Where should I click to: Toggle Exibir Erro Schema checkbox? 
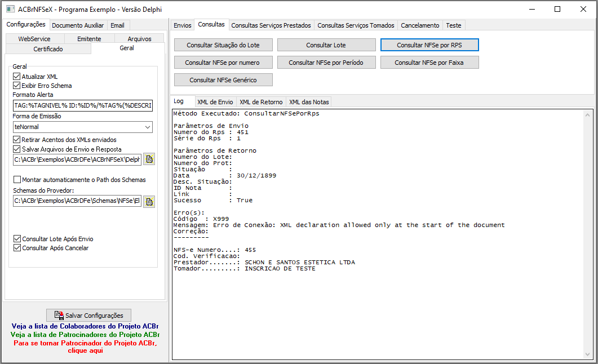pos(17,86)
